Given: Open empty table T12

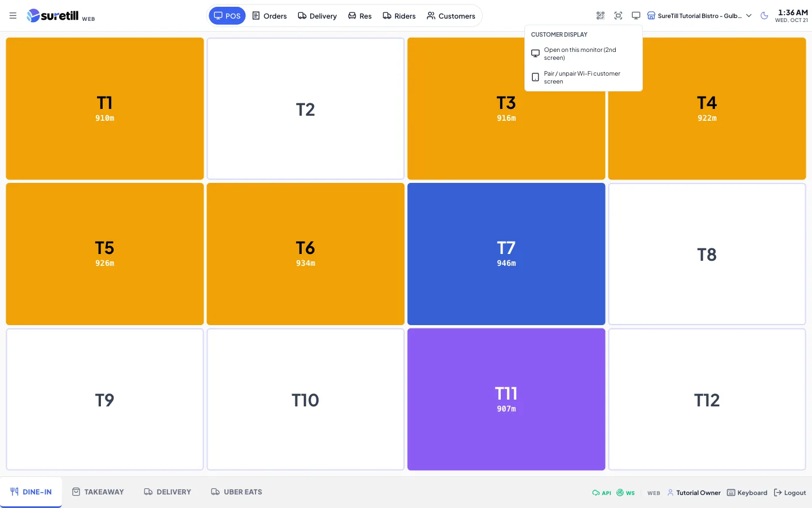Looking at the screenshot, I should 707,399.
